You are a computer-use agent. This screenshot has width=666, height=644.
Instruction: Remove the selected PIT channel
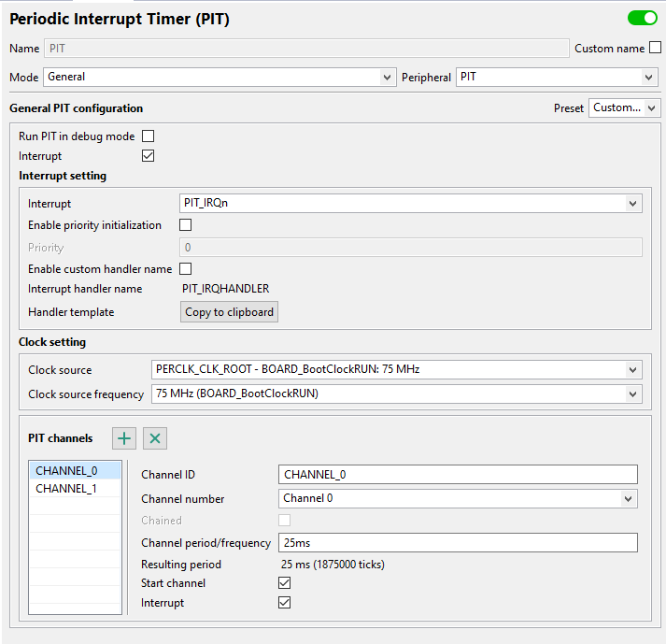point(155,438)
